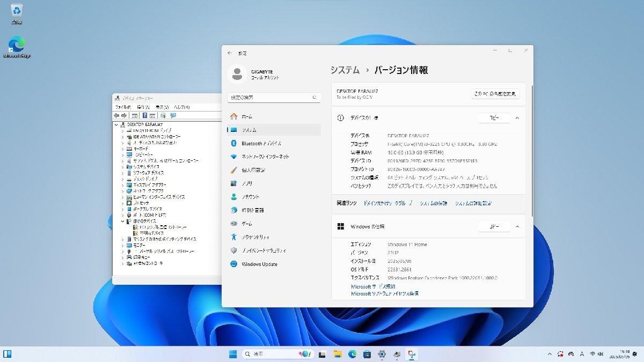The image size is (644, 362).
Task: Open Bluetooth & devices in Settings sidebar
Action: [274, 143]
